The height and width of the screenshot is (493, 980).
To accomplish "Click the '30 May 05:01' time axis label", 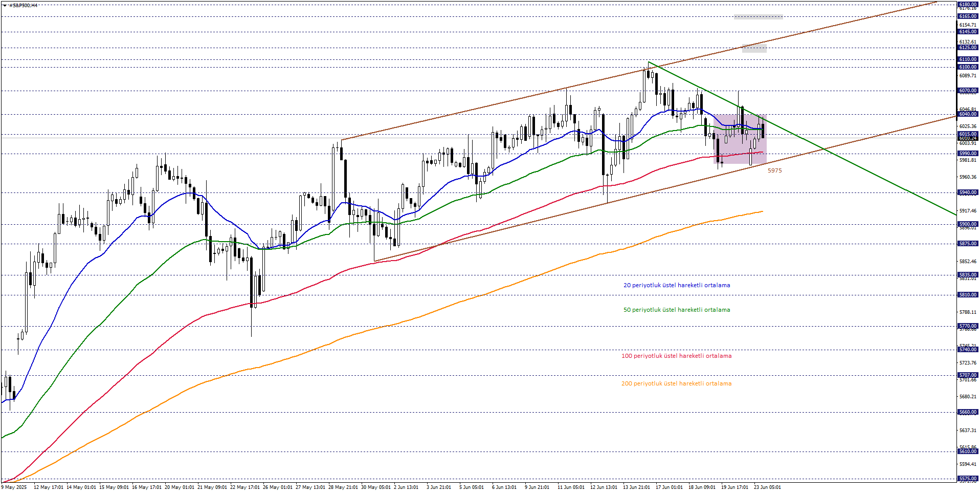I will (376, 487).
